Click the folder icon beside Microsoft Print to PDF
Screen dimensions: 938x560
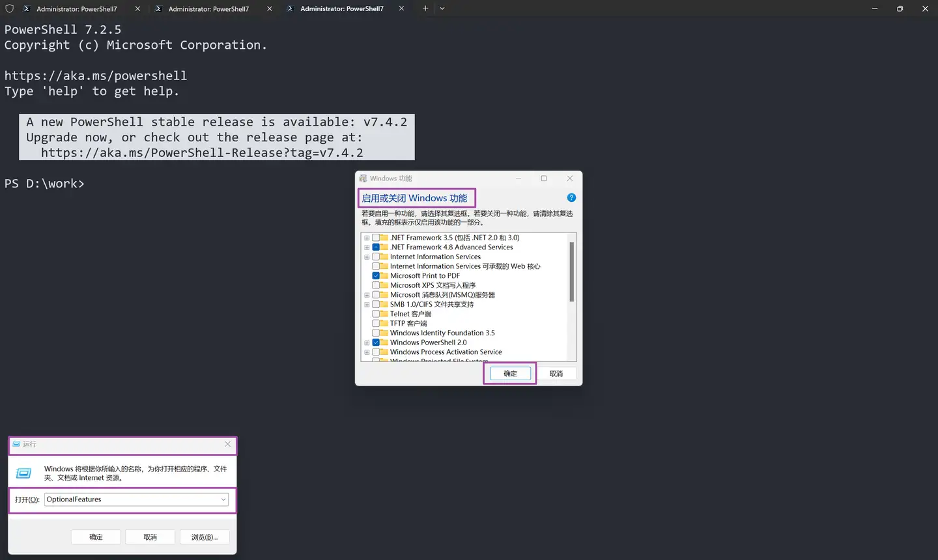384,276
